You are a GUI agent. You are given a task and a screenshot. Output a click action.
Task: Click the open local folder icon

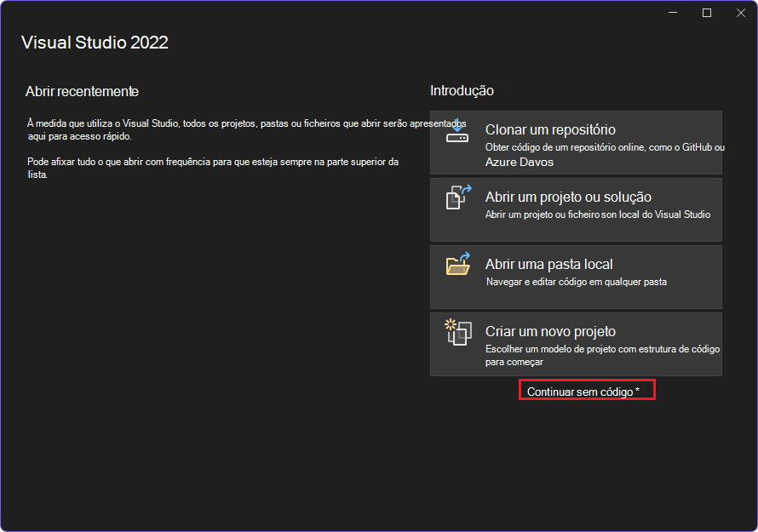pyautogui.click(x=458, y=264)
